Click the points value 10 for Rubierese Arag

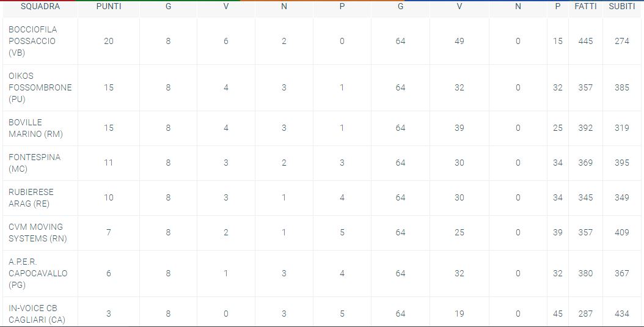point(109,197)
